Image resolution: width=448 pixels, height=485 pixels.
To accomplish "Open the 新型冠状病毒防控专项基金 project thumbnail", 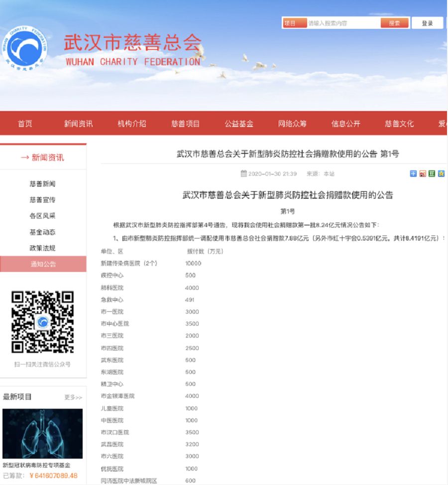I will (x=43, y=432).
